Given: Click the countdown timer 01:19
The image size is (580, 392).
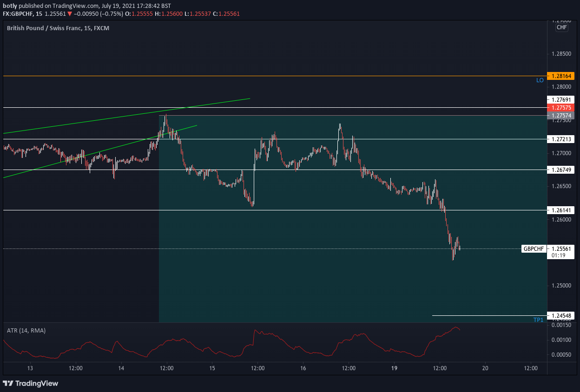Looking at the screenshot, I should [x=558, y=255].
